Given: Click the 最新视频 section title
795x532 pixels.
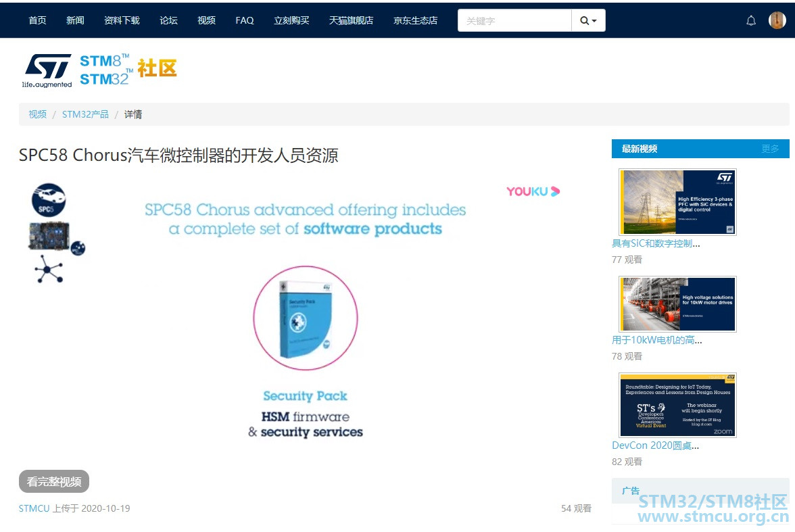Looking at the screenshot, I should (640, 149).
